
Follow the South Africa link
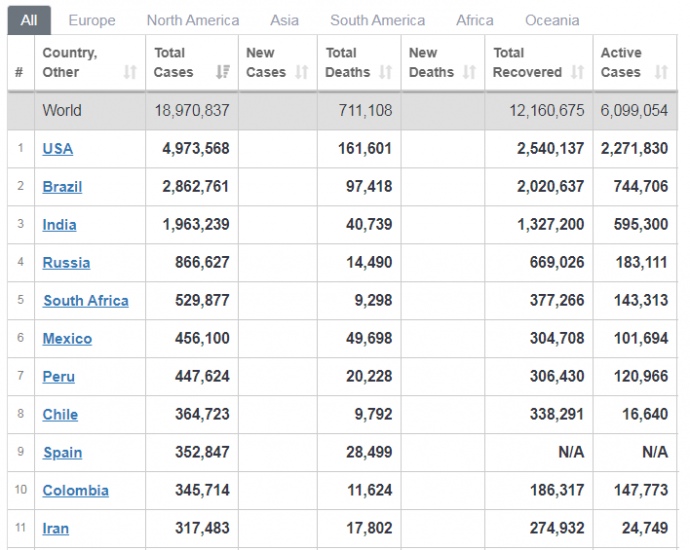click(85, 301)
